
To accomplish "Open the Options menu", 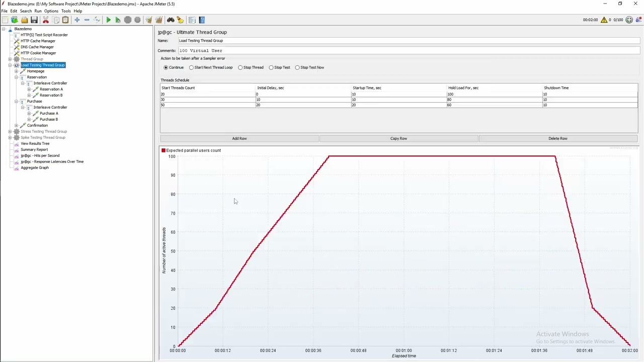I will 51,11.
